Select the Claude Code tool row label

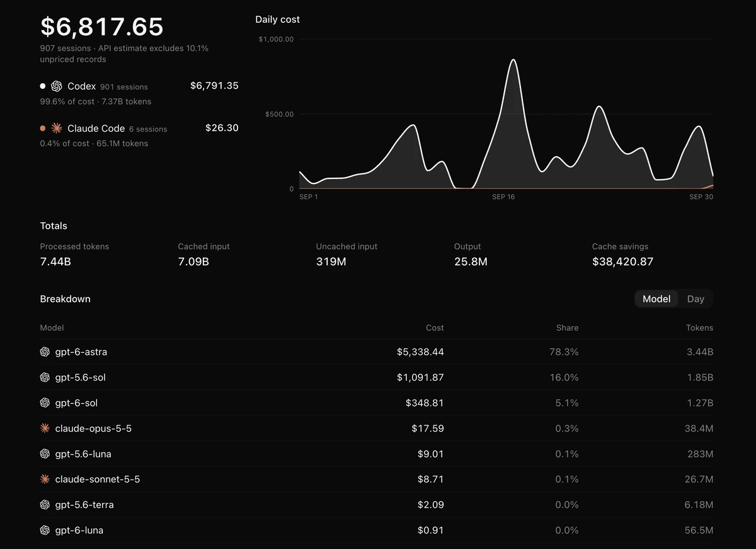click(x=96, y=129)
